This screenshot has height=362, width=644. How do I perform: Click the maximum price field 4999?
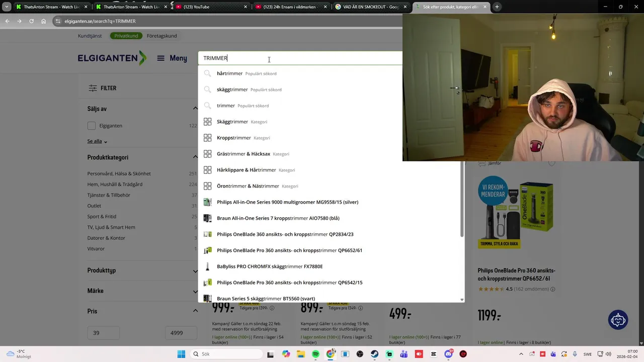click(x=181, y=333)
